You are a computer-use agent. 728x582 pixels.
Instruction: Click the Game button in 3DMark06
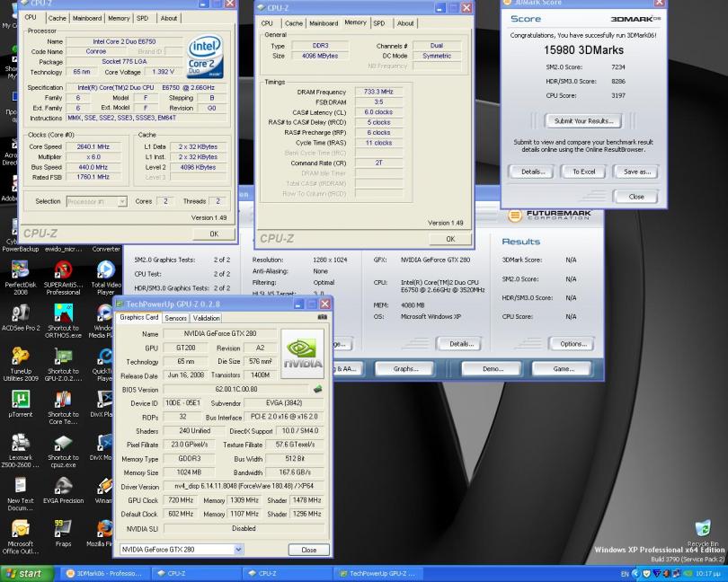[x=564, y=369]
